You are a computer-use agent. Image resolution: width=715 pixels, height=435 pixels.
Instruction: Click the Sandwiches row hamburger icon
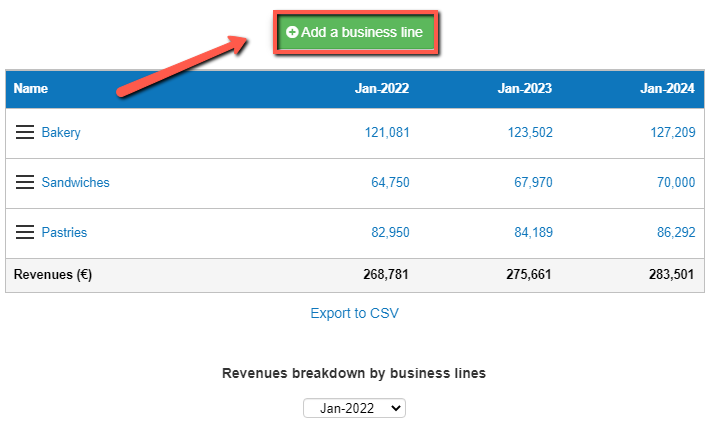(25, 182)
